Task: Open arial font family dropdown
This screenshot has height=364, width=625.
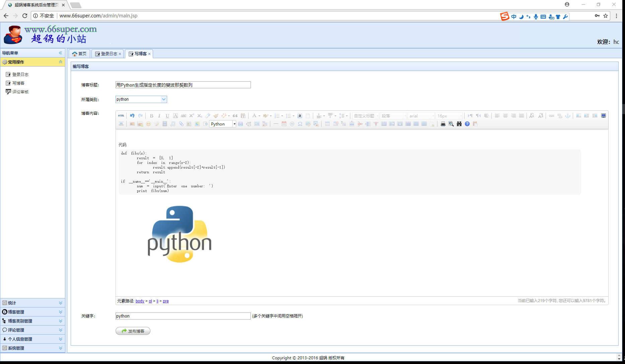Action: 421,116
